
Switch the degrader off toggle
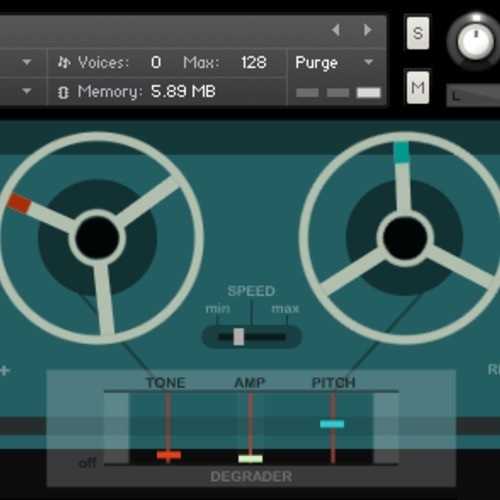(87, 463)
